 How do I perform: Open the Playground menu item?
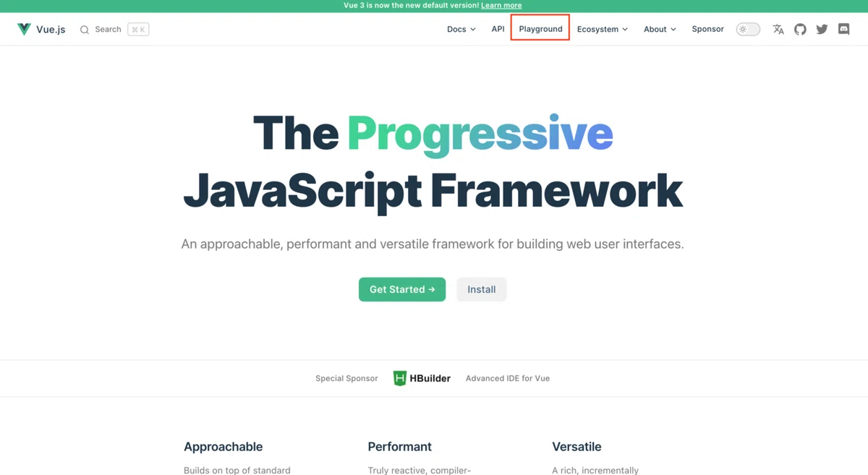tap(540, 29)
